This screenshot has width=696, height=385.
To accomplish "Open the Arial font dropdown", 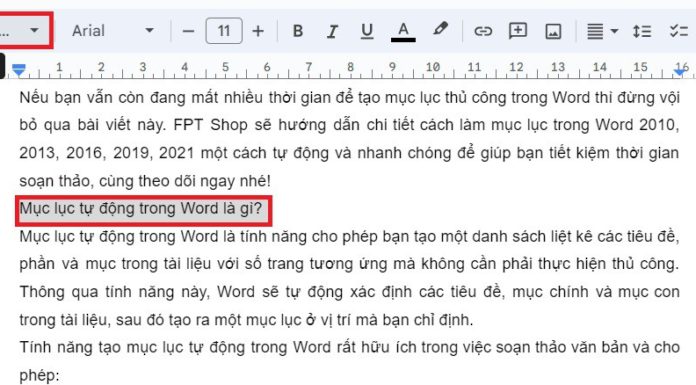I will coord(113,31).
